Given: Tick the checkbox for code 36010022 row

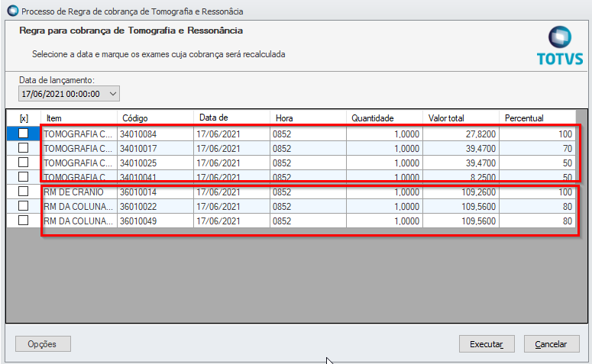Looking at the screenshot, I should [x=24, y=205].
